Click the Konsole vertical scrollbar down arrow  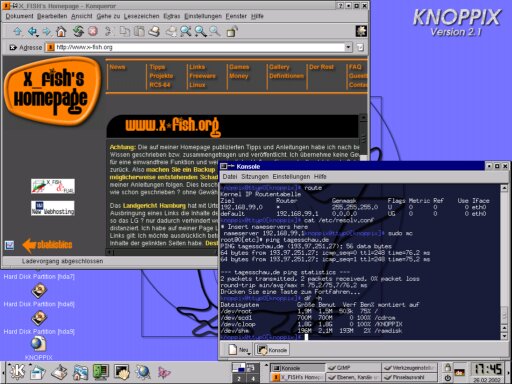coord(504,336)
